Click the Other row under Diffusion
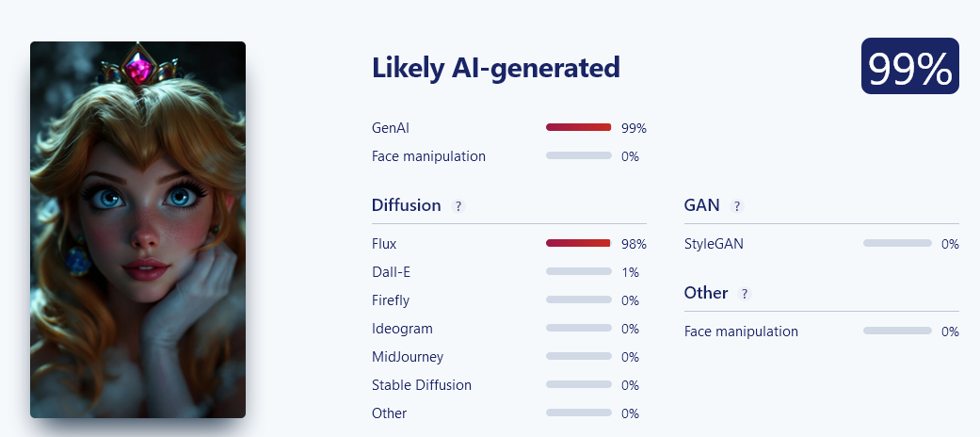This screenshot has width=980, height=437. [x=508, y=413]
